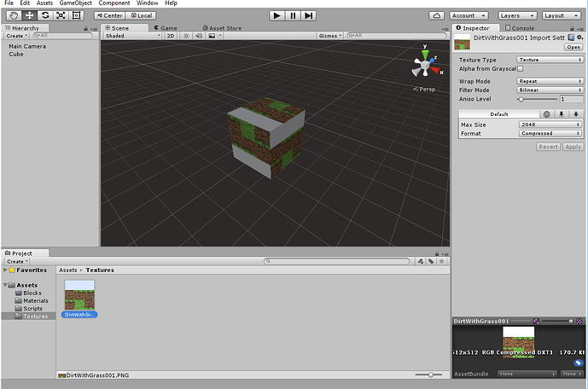Open the Assets menu
The height and width of the screenshot is (389, 588).
point(44,3)
